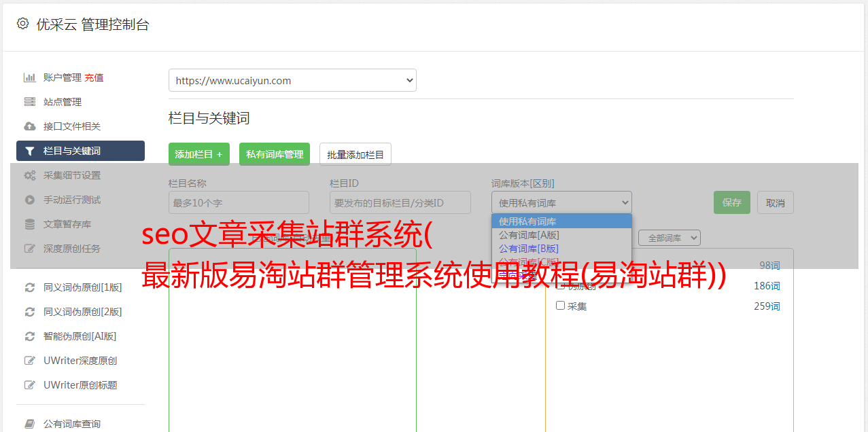
Task: Click the 栏目与关键词 page heading
Action: [x=209, y=118]
